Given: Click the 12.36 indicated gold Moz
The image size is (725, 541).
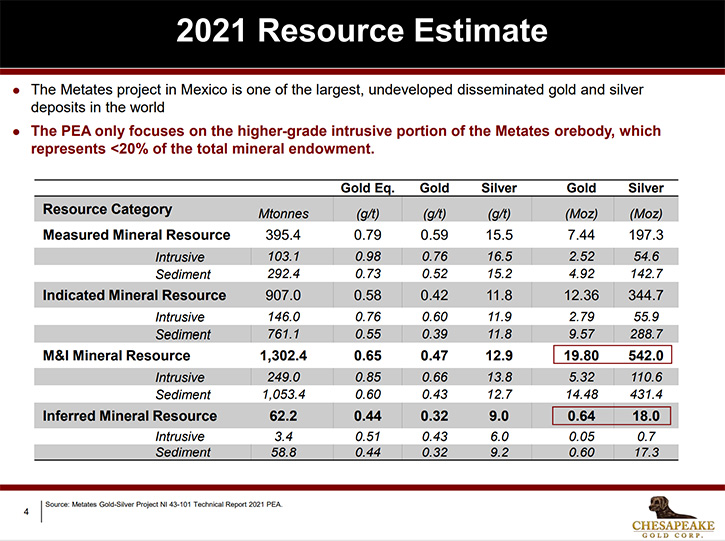Looking at the screenshot, I should click(581, 295).
